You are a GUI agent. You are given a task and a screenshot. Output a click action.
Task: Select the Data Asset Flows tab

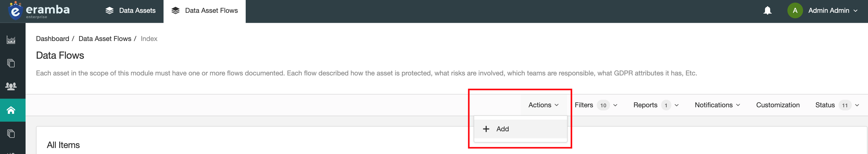[204, 10]
